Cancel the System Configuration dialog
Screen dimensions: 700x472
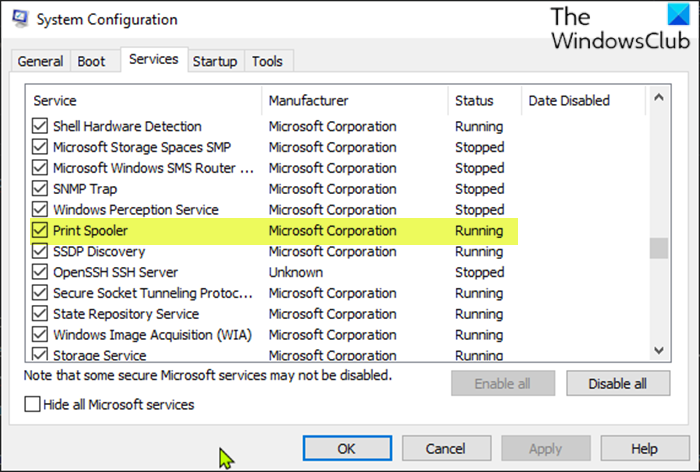click(x=445, y=449)
